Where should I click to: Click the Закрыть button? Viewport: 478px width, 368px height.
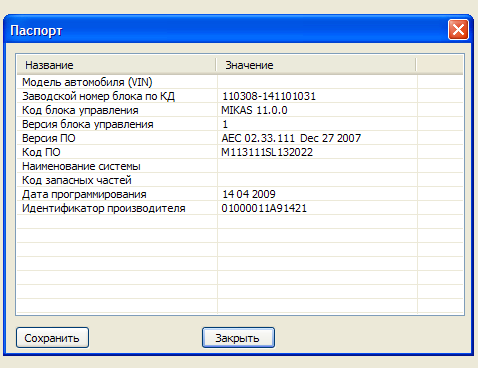(x=238, y=338)
